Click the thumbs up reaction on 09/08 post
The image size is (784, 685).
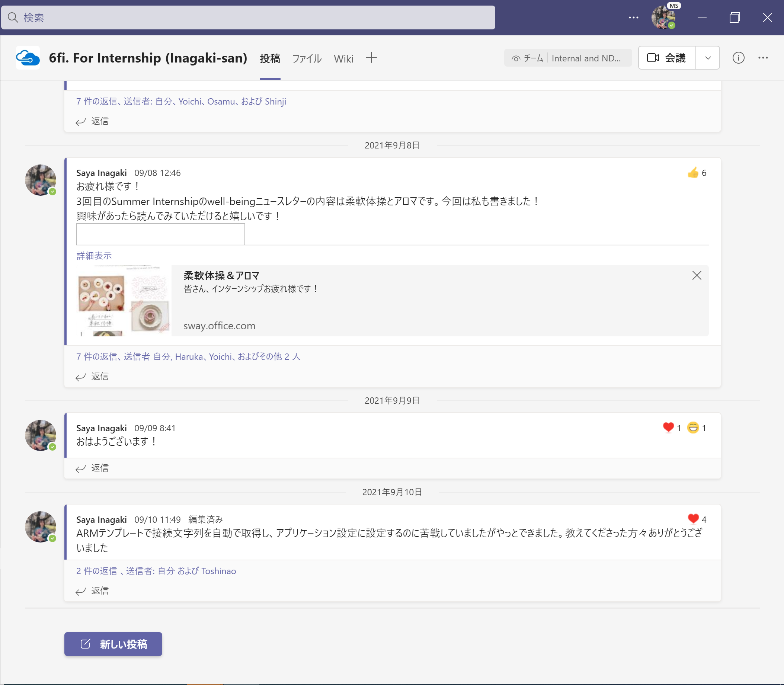click(692, 173)
